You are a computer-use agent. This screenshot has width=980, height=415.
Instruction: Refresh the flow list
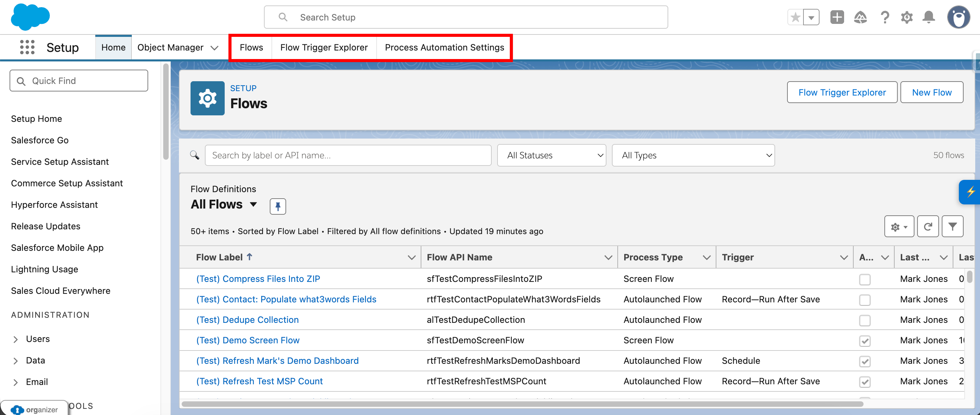point(928,226)
